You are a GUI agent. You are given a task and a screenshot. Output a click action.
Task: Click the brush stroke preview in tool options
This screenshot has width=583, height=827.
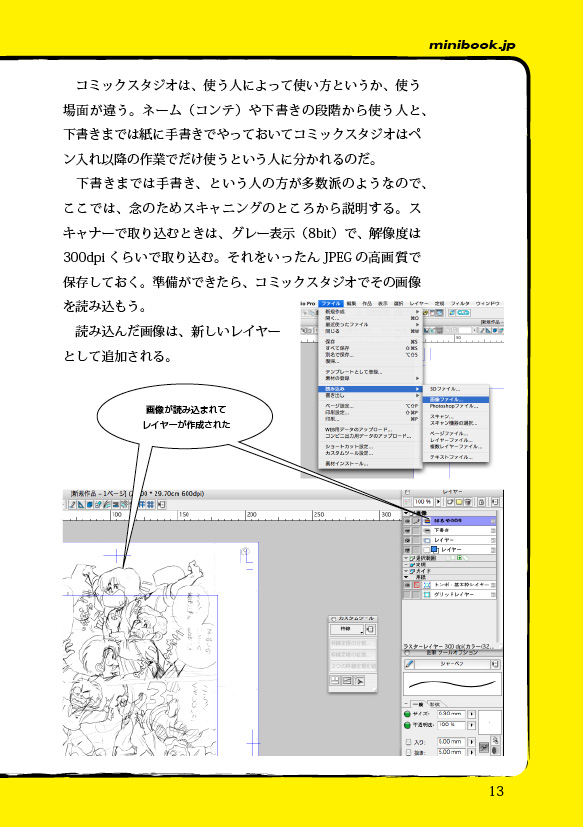(453, 684)
